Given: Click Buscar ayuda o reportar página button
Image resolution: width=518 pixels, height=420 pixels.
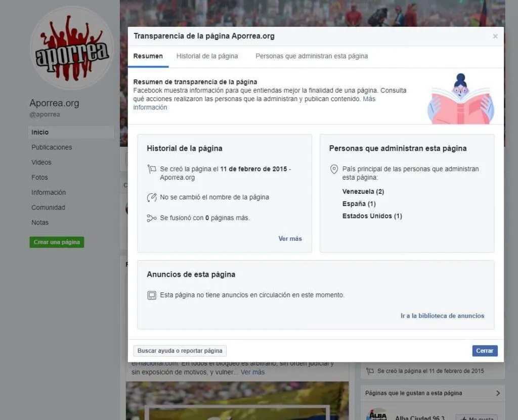Looking at the screenshot, I should 180,351.
